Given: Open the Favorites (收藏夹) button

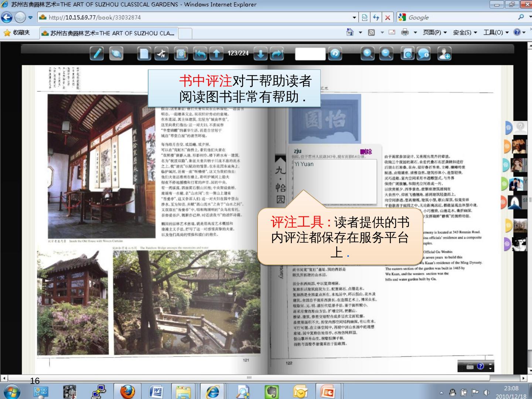Looking at the screenshot, I should tap(17, 33).
